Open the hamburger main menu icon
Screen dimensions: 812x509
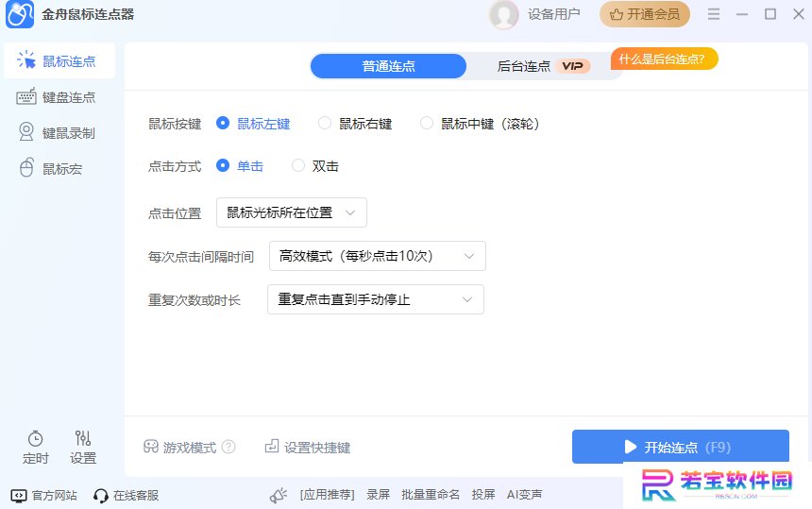[714, 14]
